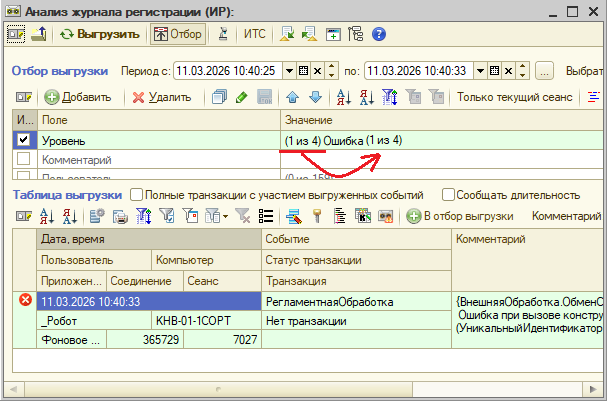Move filter row up with blue arrow
The width and height of the screenshot is (607, 401).
292,97
